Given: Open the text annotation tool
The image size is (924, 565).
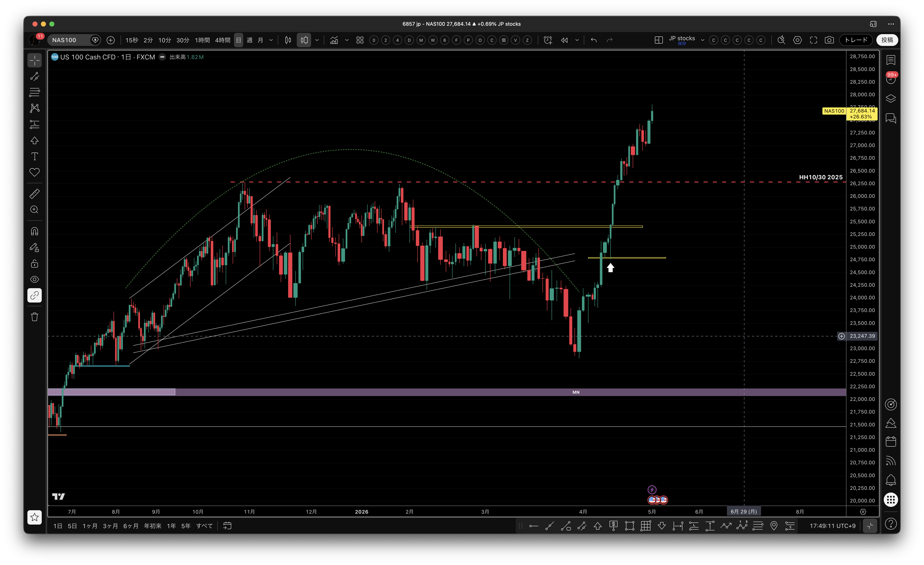Looking at the screenshot, I should (x=35, y=156).
